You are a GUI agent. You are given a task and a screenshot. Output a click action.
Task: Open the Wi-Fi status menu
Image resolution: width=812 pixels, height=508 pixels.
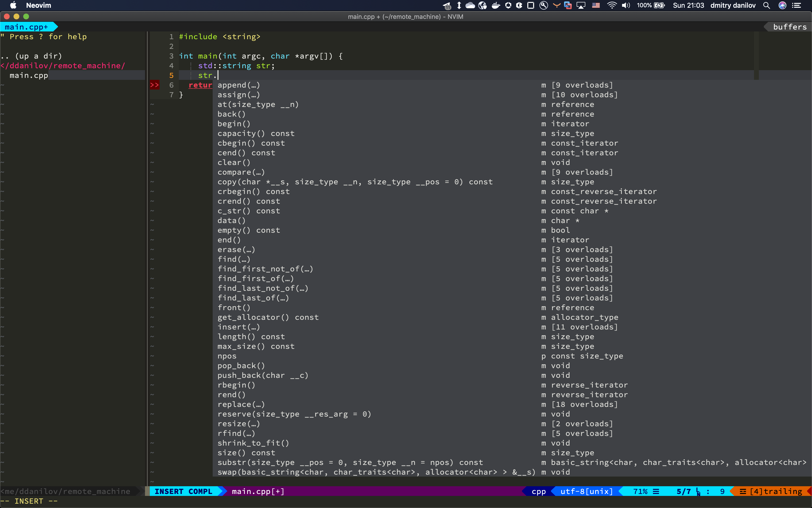click(x=612, y=5)
